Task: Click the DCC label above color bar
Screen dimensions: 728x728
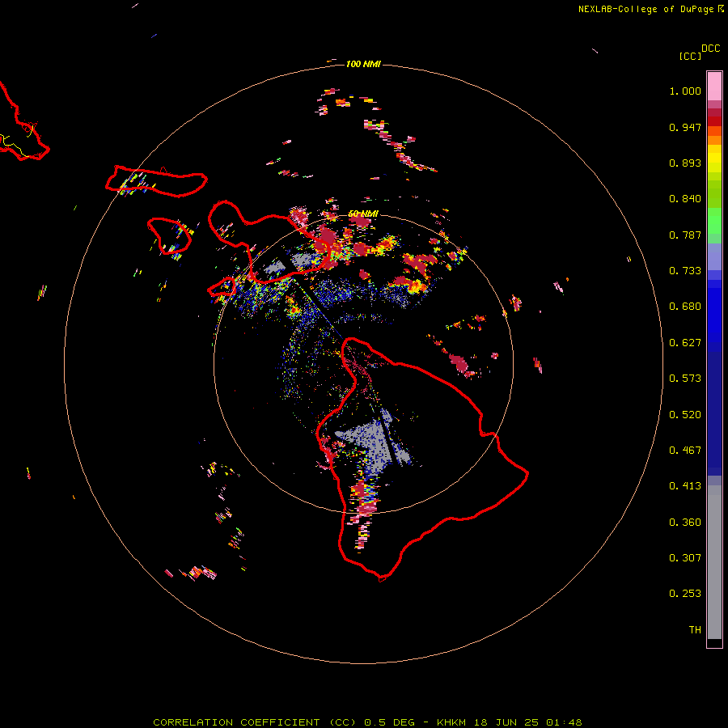Action: [711, 49]
